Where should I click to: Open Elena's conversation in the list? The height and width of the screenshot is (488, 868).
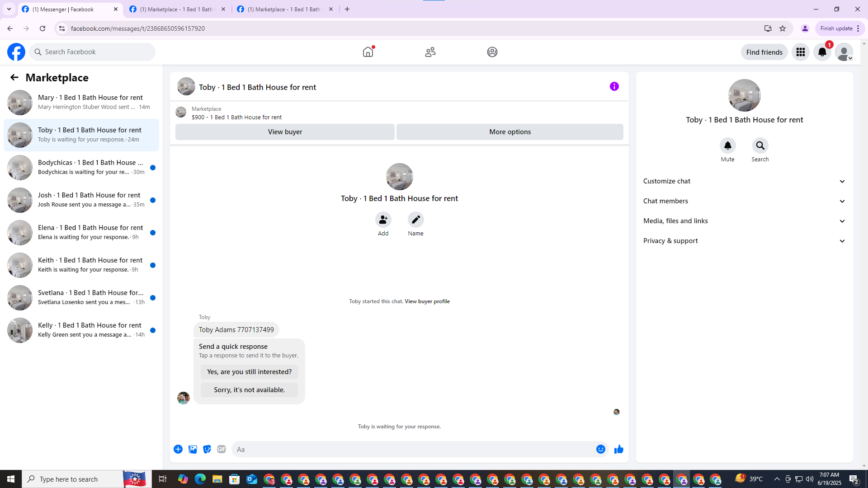pos(81,233)
